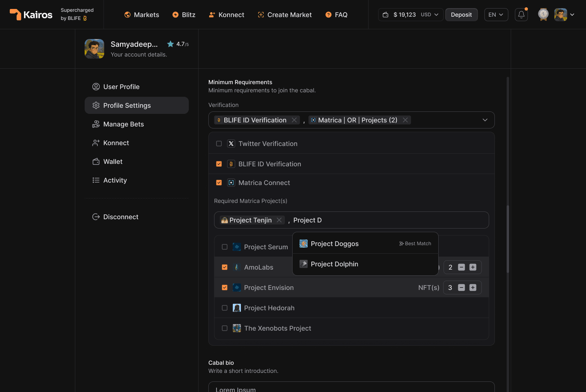586x392 pixels.
Task: Click the Project Envision icon
Action: coord(237,287)
